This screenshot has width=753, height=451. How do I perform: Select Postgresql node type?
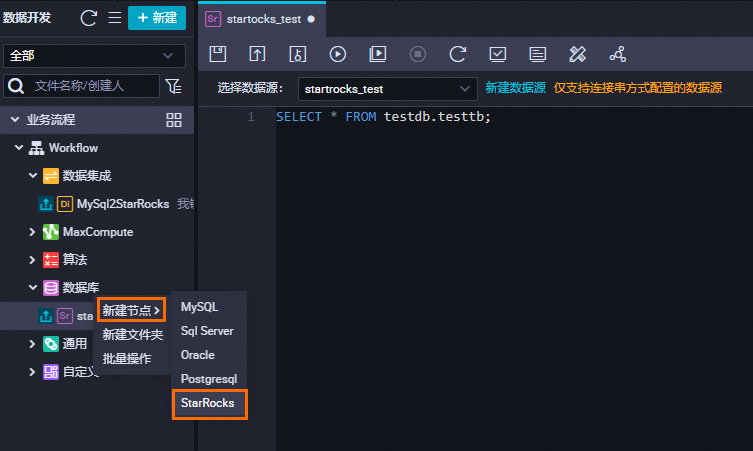209,378
